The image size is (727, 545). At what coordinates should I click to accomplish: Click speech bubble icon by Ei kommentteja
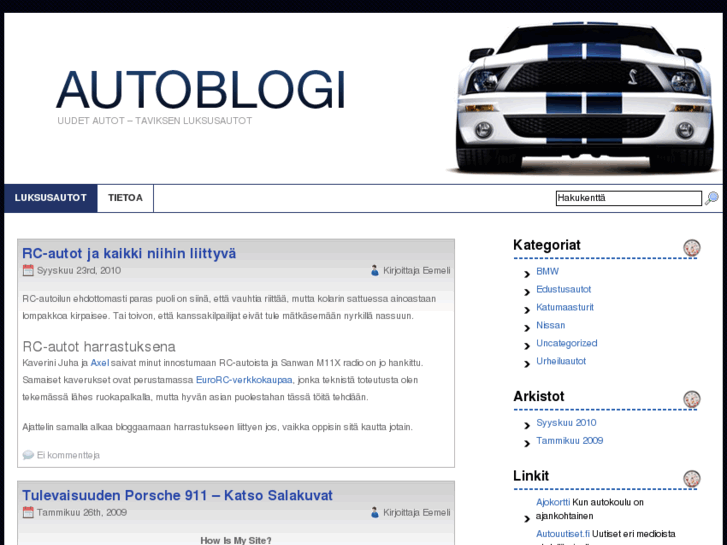(x=28, y=455)
